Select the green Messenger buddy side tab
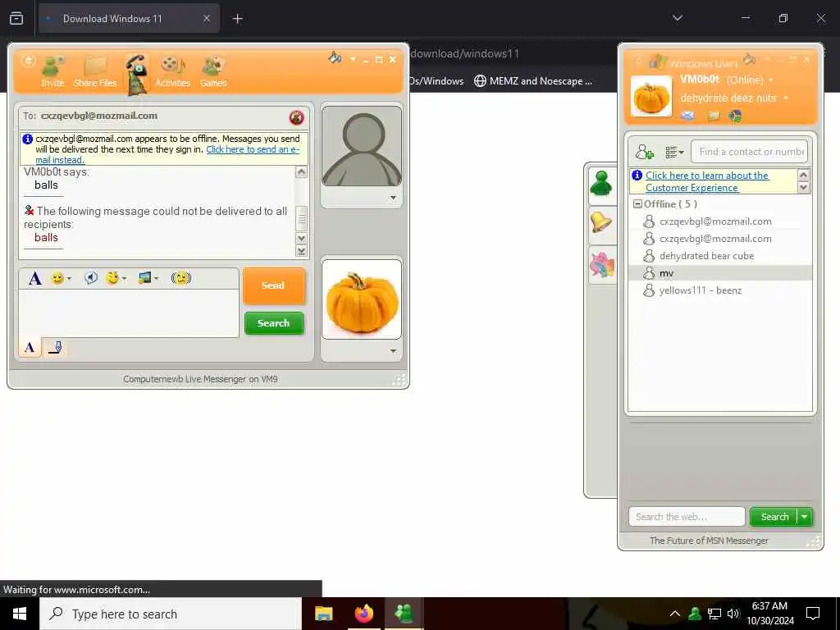 602,185
